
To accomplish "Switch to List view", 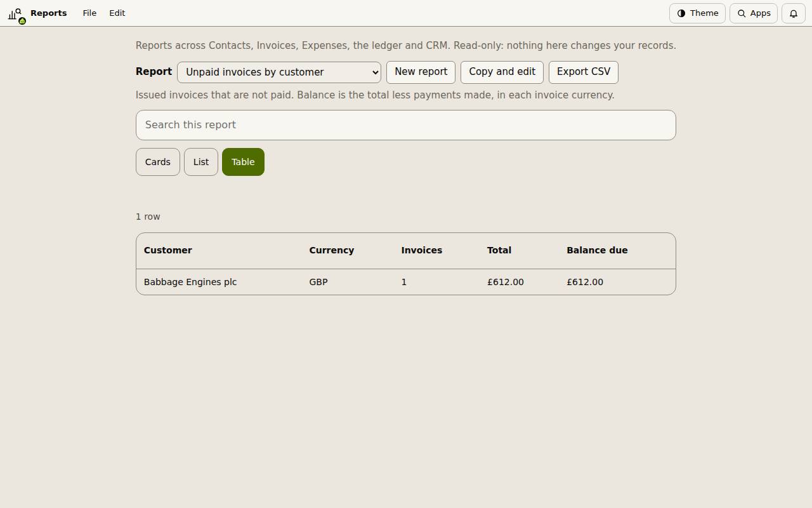I will coord(201,162).
